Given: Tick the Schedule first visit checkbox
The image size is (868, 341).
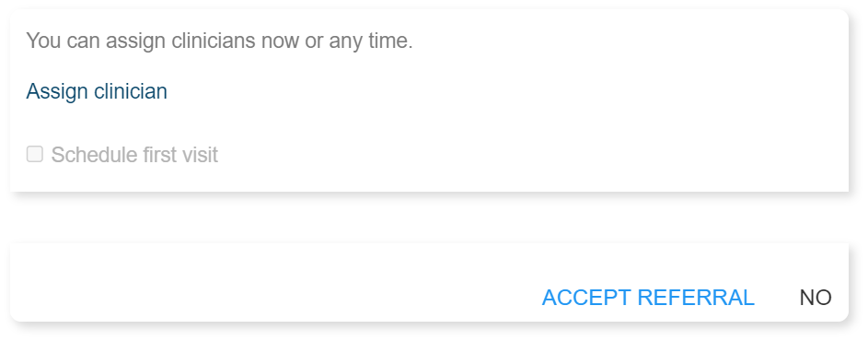Looking at the screenshot, I should [35, 154].
